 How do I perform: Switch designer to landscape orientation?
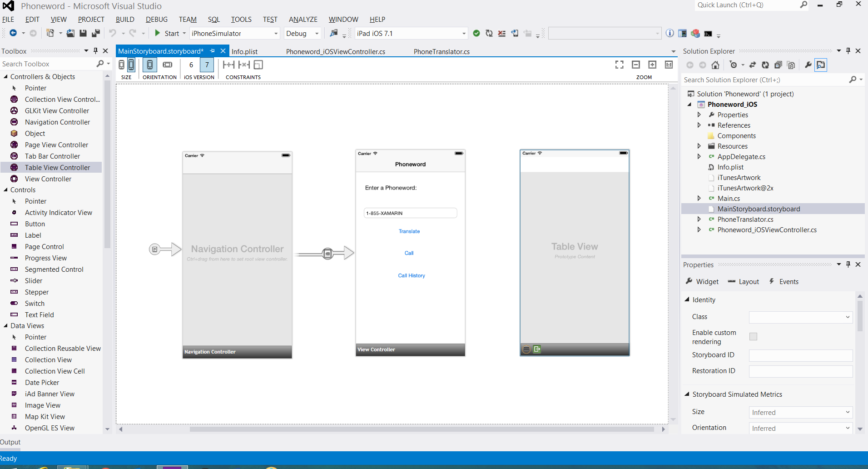click(168, 65)
